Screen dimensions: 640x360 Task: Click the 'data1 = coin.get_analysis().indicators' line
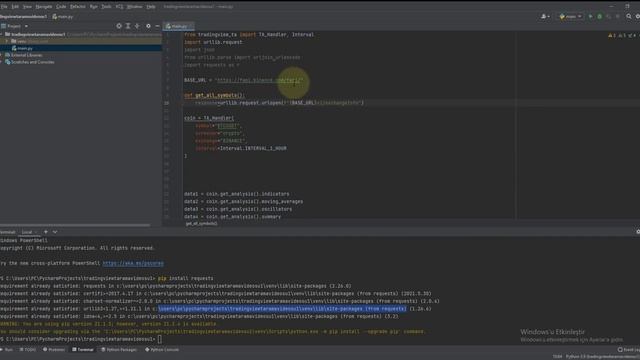click(x=237, y=194)
